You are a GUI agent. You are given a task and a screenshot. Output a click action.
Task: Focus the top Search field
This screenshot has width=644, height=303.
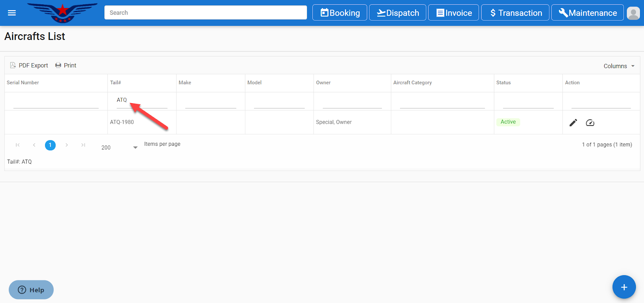pos(205,13)
